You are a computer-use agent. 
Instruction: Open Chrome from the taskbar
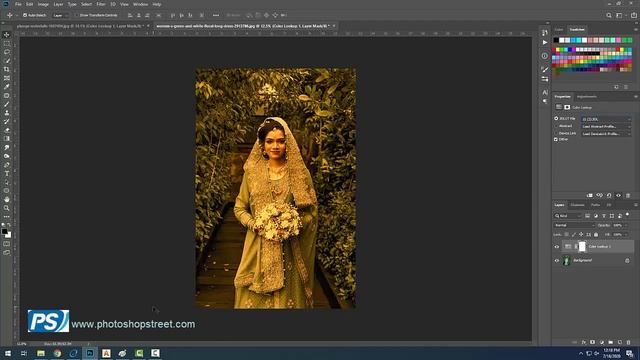click(57, 353)
